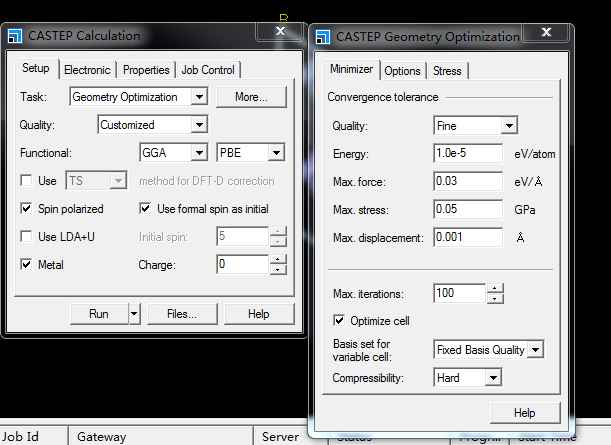
Task: Click Help in CASTEP Calculation dialog
Action: pos(259,314)
